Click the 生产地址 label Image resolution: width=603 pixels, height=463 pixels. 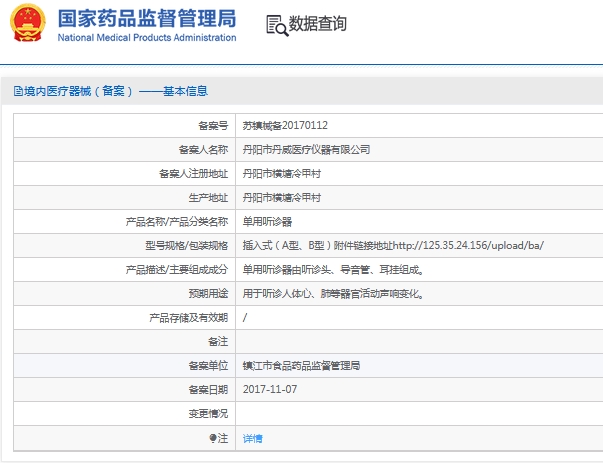tap(208, 198)
